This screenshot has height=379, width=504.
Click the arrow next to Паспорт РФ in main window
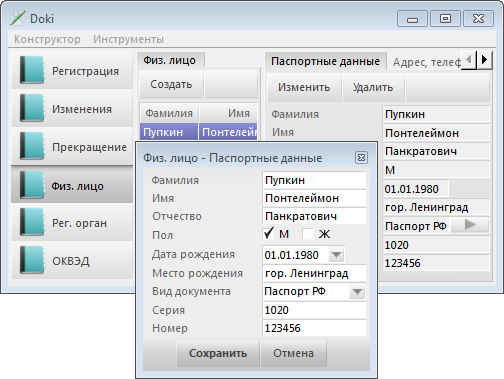[x=470, y=225]
